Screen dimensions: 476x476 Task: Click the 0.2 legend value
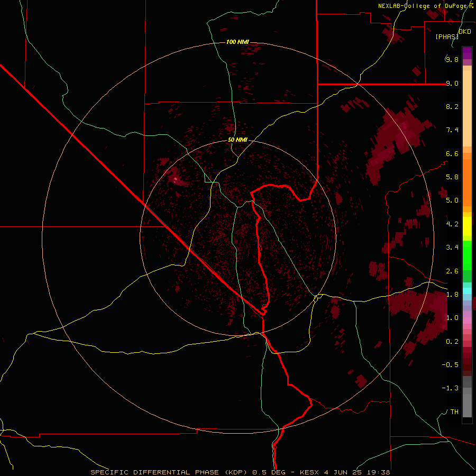coord(452,342)
